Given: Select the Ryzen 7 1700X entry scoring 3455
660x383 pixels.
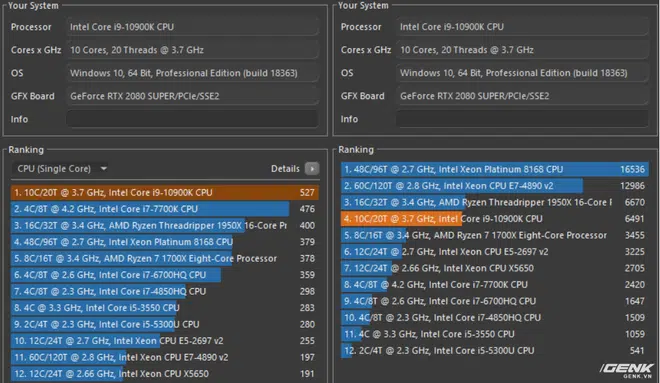Looking at the screenshot, I should [495, 235].
